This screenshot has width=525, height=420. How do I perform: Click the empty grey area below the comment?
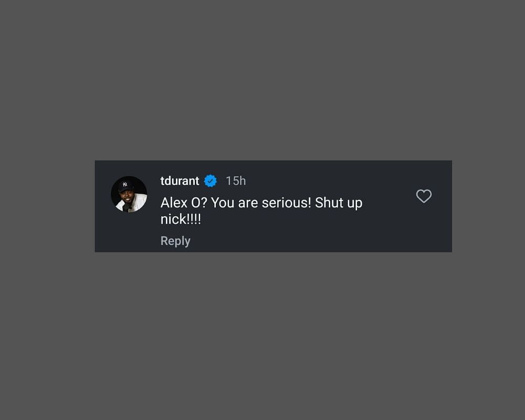[x=262, y=335]
